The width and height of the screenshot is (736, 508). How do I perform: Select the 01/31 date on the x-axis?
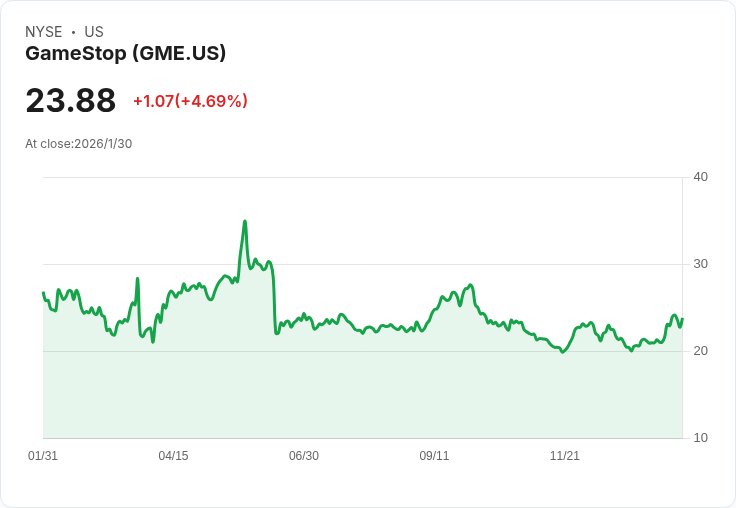click(x=43, y=456)
